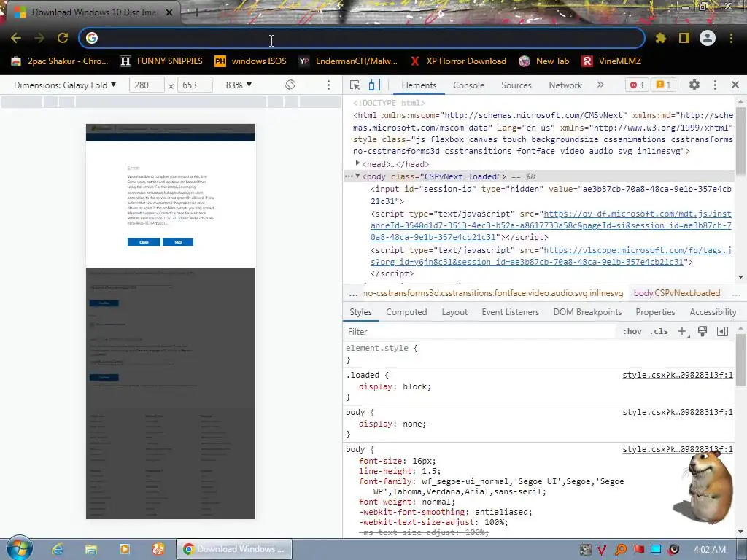
Task: Click the browser forward arrow
Action: tap(39, 38)
